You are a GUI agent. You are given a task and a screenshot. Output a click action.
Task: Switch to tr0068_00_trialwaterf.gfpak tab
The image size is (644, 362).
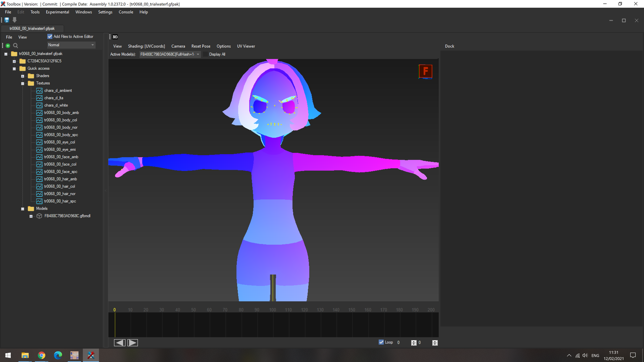(x=32, y=28)
